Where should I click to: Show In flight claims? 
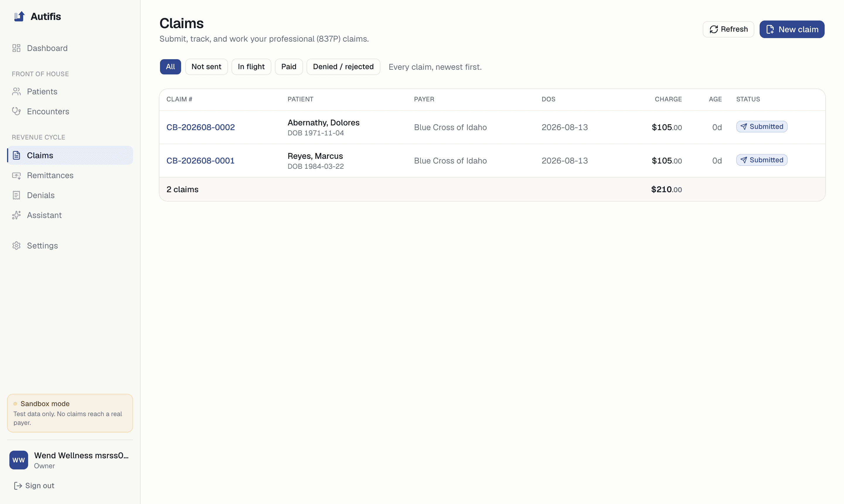pyautogui.click(x=251, y=67)
